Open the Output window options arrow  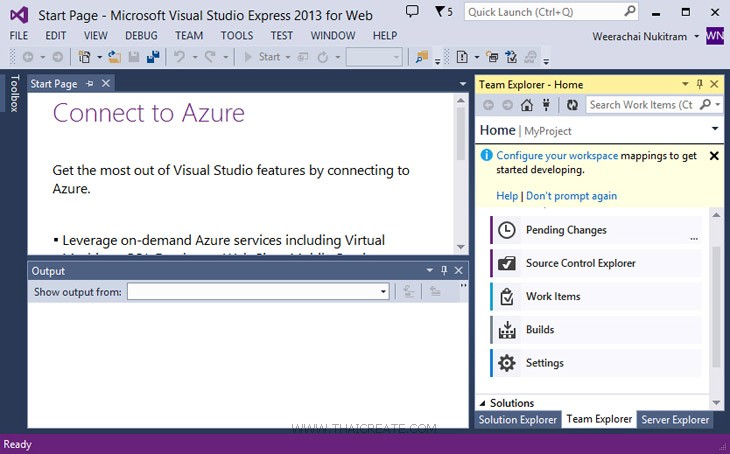coord(429,270)
